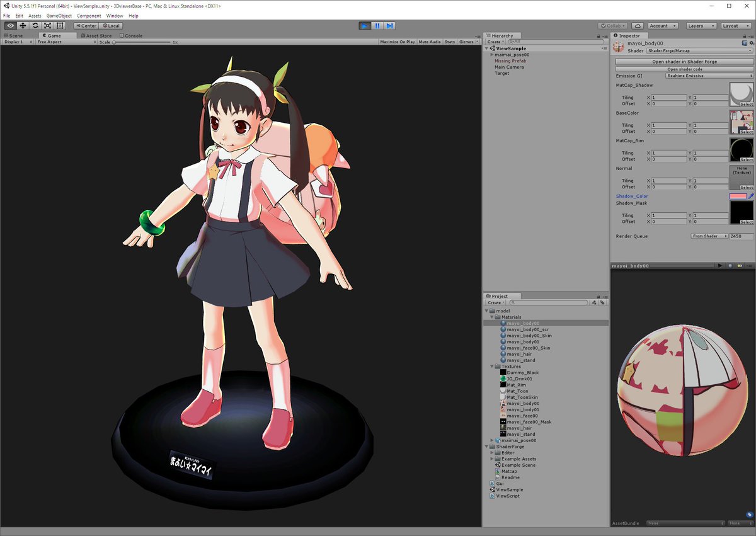Toggle Mute Audio
The width and height of the screenshot is (756, 536).
tap(430, 42)
